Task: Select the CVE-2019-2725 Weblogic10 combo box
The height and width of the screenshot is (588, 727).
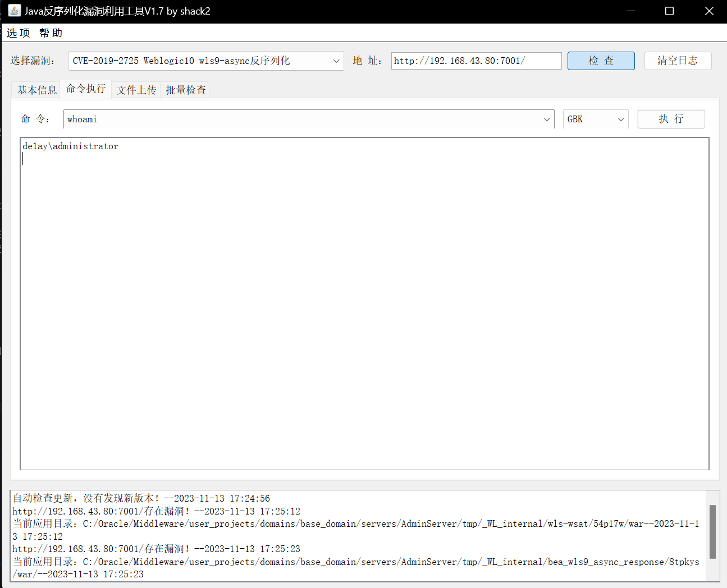Action: click(x=206, y=61)
